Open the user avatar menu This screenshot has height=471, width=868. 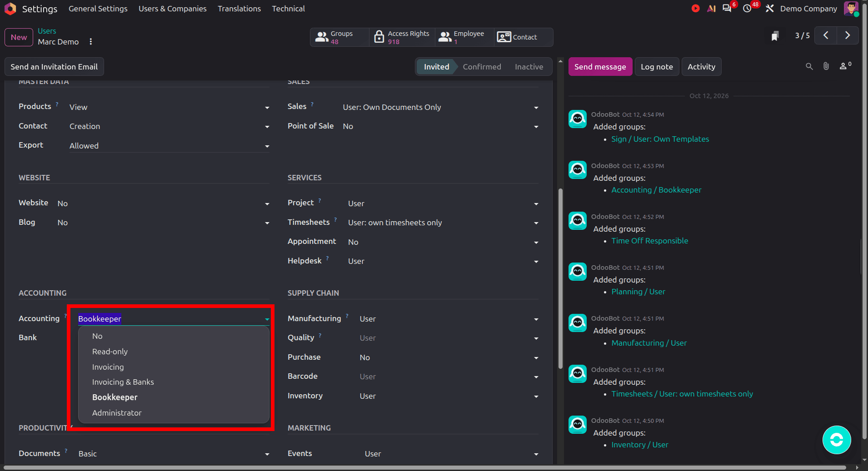click(x=851, y=9)
